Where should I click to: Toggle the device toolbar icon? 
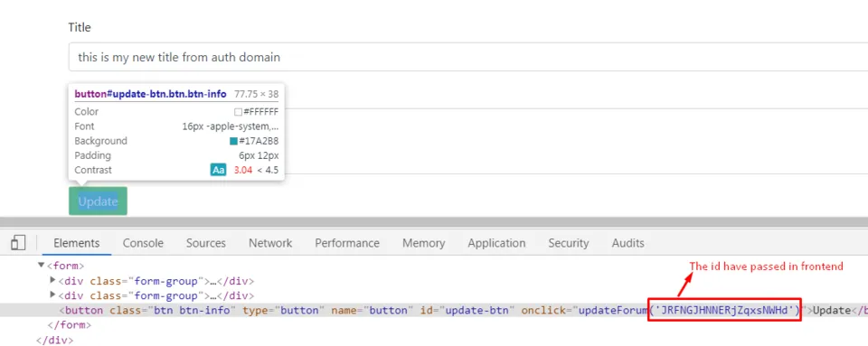pos(18,243)
